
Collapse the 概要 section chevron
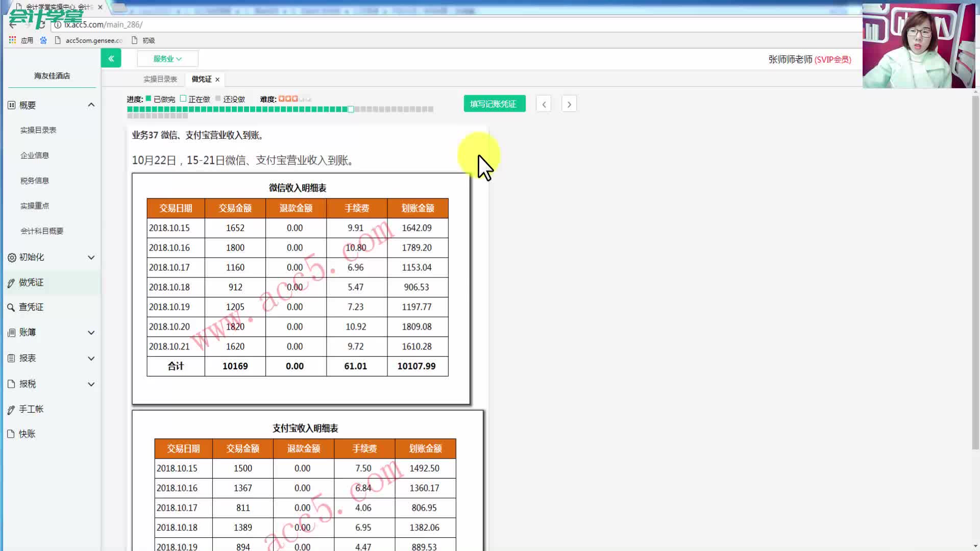click(x=91, y=105)
